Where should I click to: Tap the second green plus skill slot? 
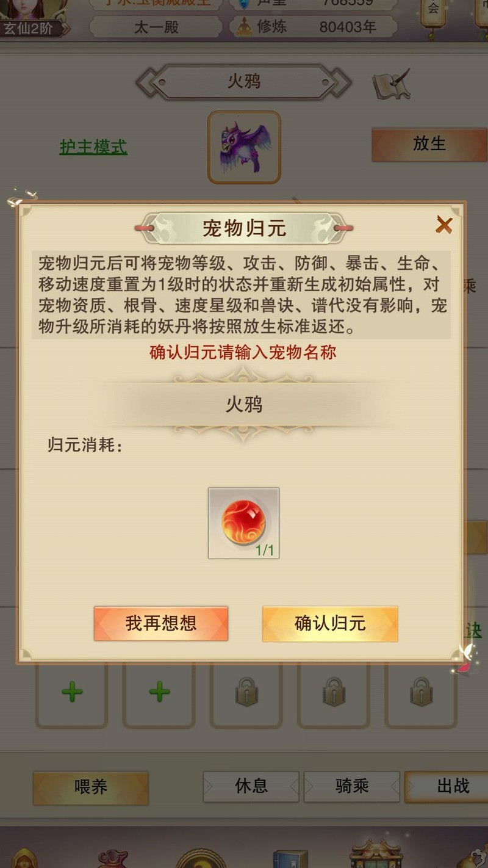(159, 692)
